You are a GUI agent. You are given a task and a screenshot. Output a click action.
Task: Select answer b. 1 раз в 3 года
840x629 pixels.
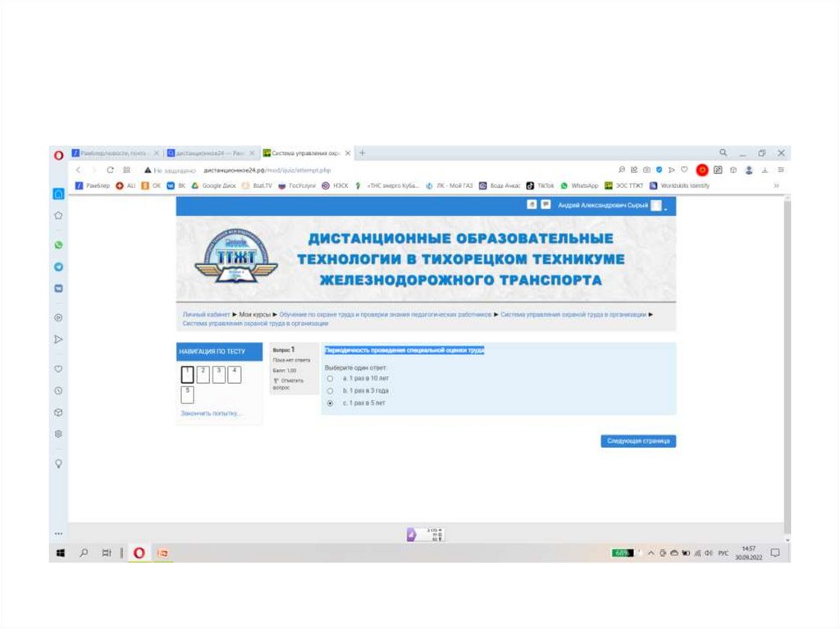point(330,390)
